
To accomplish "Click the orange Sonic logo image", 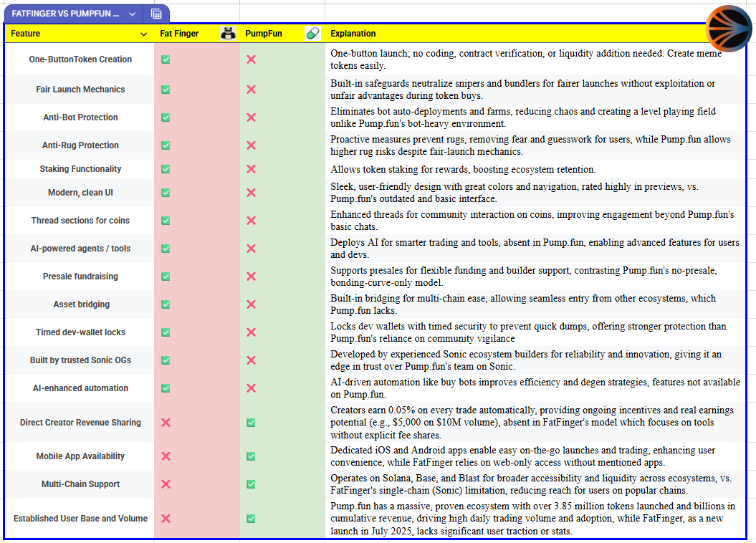I will 728,29.
